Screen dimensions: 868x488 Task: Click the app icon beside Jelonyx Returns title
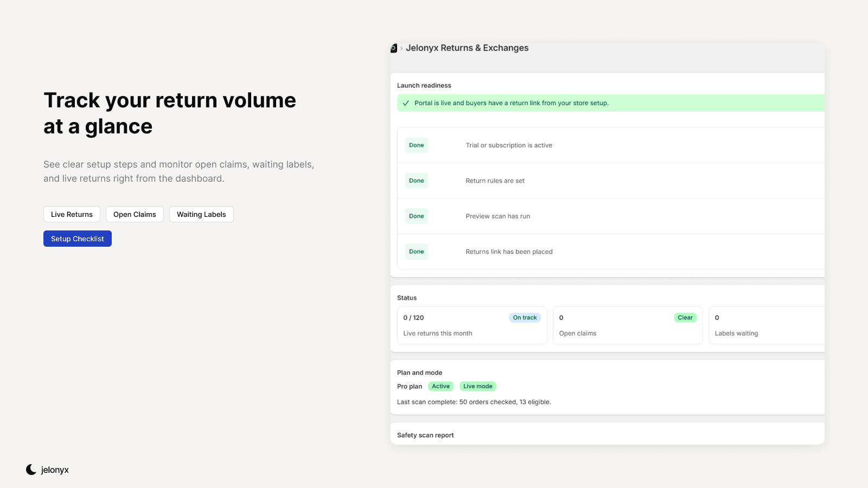point(394,48)
